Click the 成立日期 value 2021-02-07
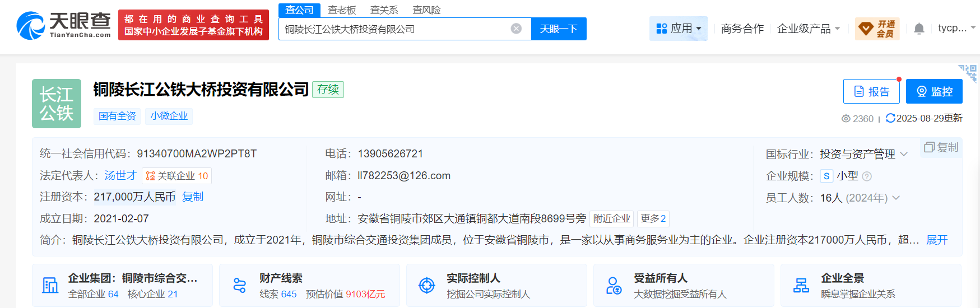The image size is (980, 308). [121, 218]
